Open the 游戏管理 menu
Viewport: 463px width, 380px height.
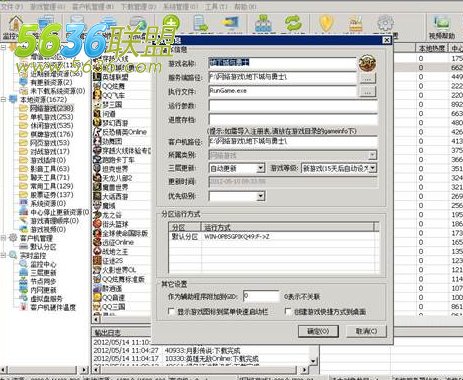pos(47,6)
